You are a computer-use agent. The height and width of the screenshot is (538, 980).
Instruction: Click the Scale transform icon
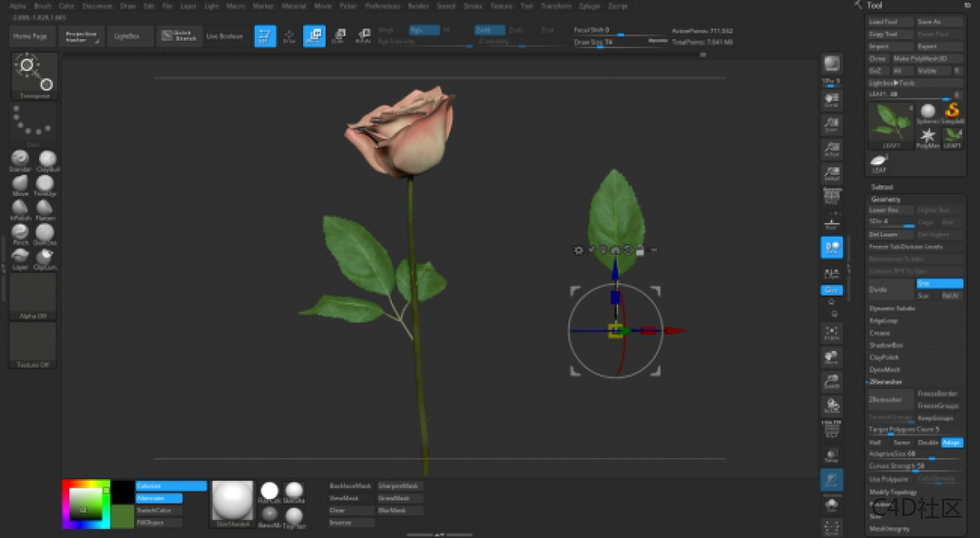pos(338,36)
